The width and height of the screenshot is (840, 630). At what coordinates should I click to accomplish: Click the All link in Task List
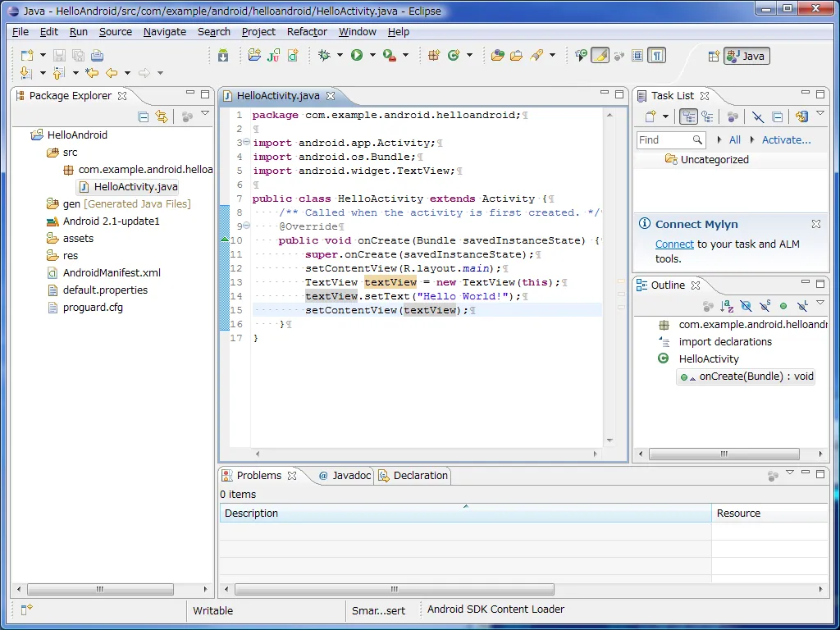pyautogui.click(x=734, y=139)
